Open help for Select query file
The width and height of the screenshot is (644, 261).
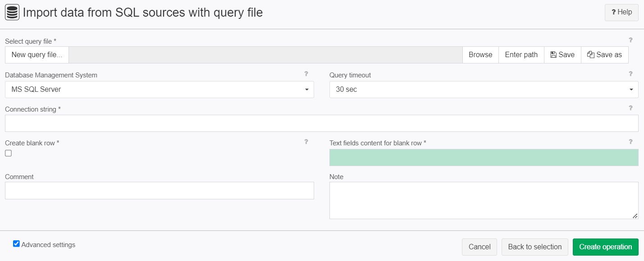630,40
